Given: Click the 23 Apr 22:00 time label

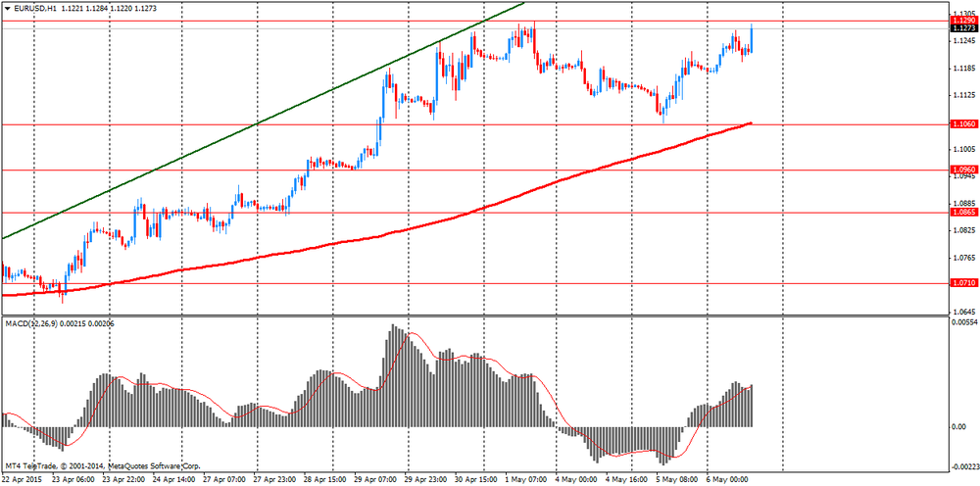Looking at the screenshot, I should coord(125,480).
